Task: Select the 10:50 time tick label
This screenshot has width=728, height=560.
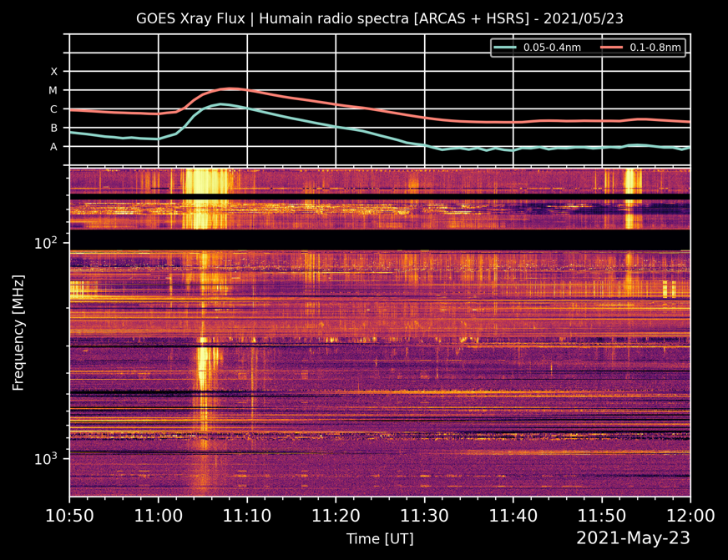Action: [69, 517]
